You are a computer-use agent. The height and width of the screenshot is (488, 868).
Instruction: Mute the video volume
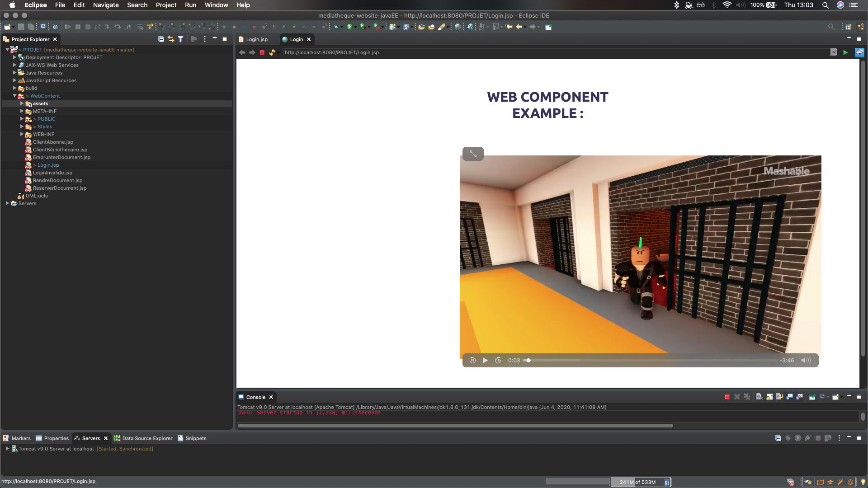pos(806,361)
